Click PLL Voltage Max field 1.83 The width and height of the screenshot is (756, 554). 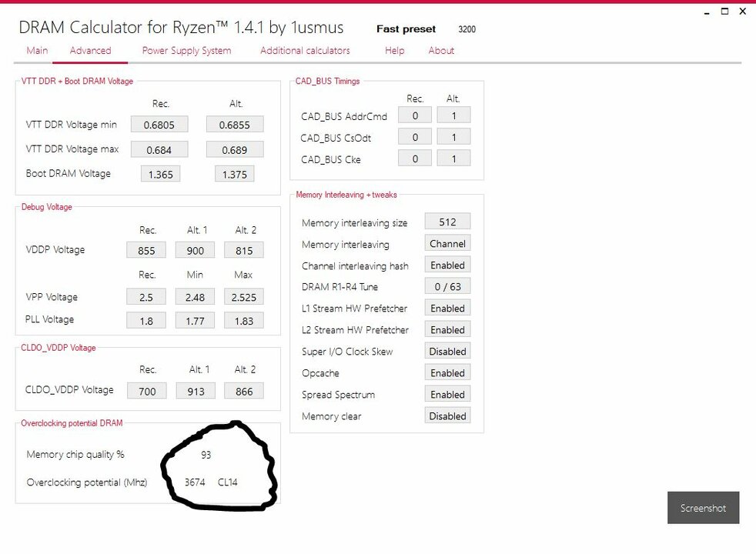click(244, 321)
